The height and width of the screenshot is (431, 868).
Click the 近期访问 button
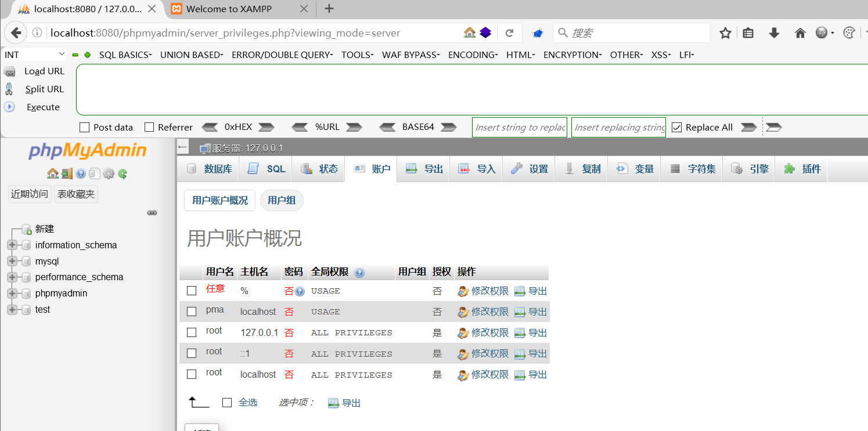point(30,194)
